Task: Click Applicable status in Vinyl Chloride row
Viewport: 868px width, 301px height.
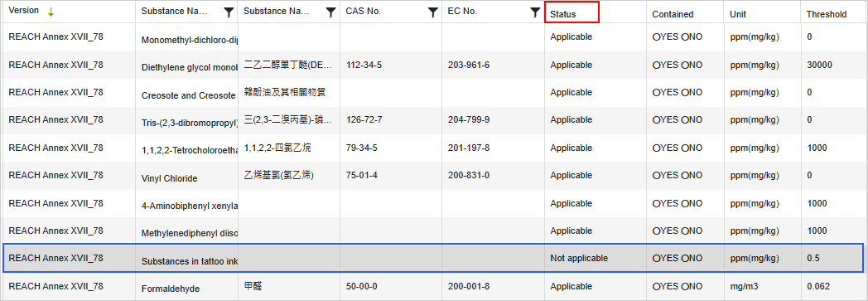Action: click(571, 175)
